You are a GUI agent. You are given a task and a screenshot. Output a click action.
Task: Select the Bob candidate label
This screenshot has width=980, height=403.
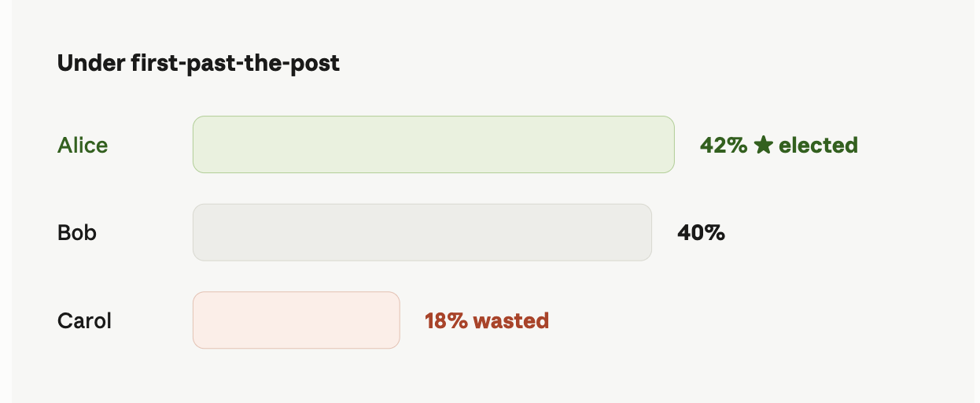[x=77, y=233]
